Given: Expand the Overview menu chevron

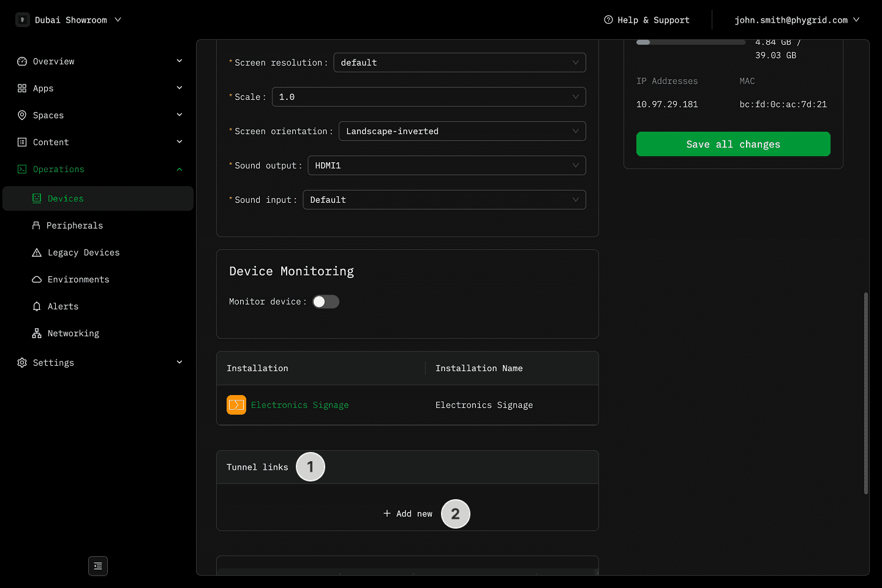Looking at the screenshot, I should click(x=179, y=61).
